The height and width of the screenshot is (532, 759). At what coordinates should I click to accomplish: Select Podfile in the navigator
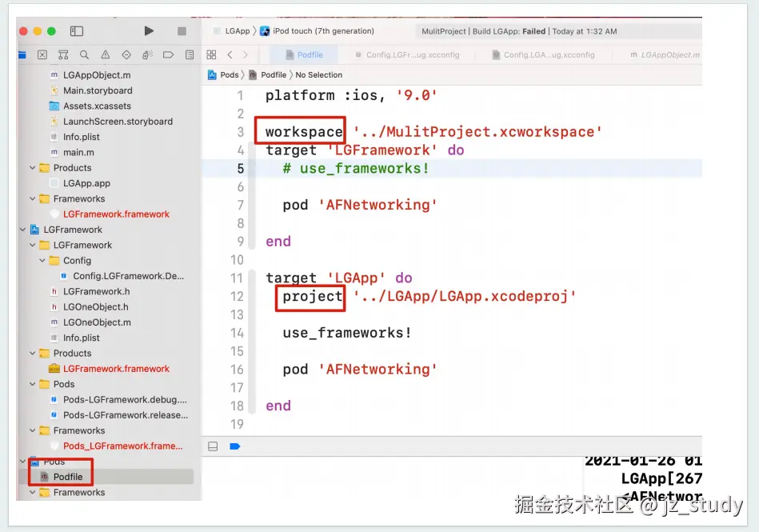click(x=68, y=477)
